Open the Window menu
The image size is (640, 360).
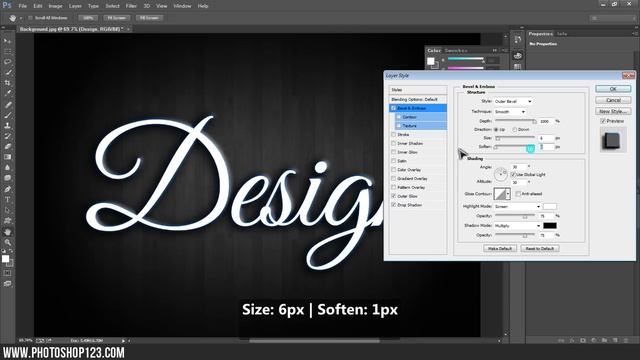tap(182, 6)
